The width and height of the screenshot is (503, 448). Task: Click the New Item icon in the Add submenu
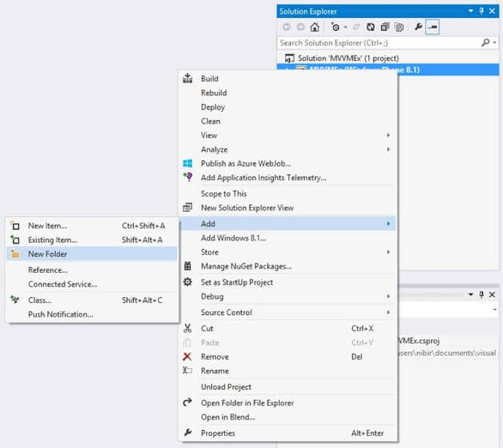[15, 225]
